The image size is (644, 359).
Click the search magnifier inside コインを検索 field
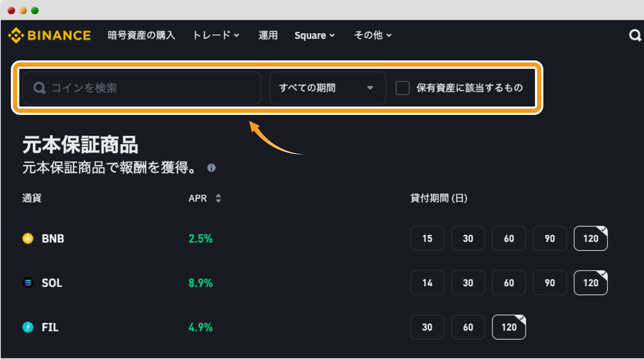pos(39,88)
